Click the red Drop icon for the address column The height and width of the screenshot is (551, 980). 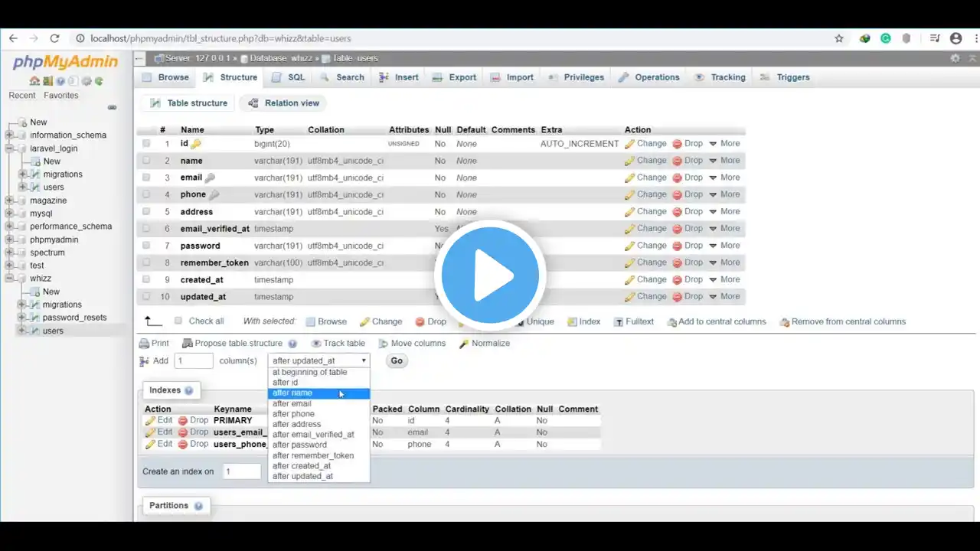point(677,212)
